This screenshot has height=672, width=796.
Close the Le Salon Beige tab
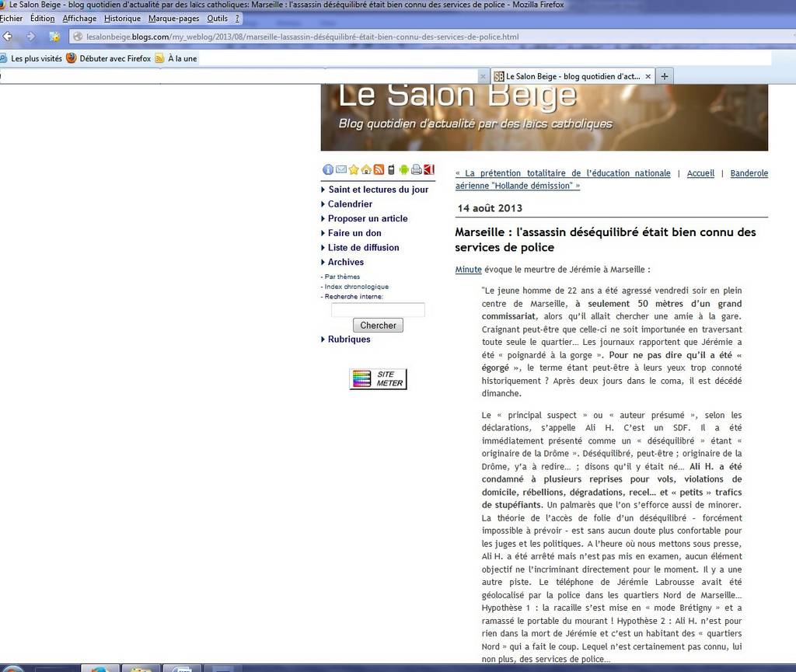click(x=648, y=77)
